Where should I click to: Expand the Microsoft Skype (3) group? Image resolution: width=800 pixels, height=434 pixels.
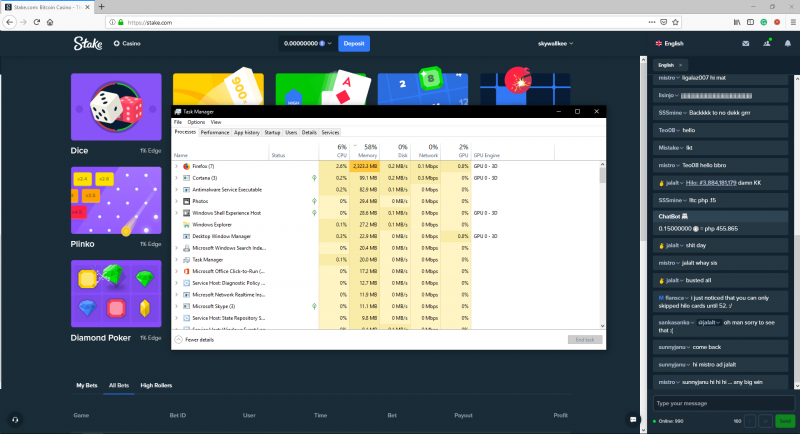[x=177, y=307]
